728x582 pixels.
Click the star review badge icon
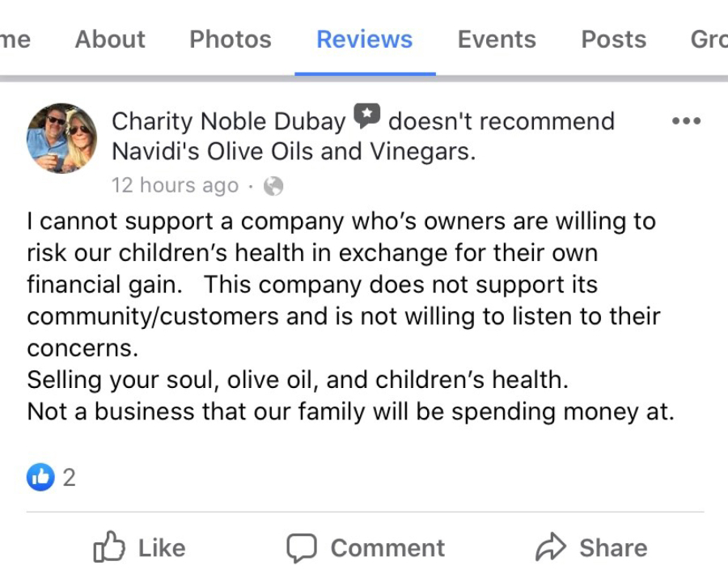click(366, 118)
